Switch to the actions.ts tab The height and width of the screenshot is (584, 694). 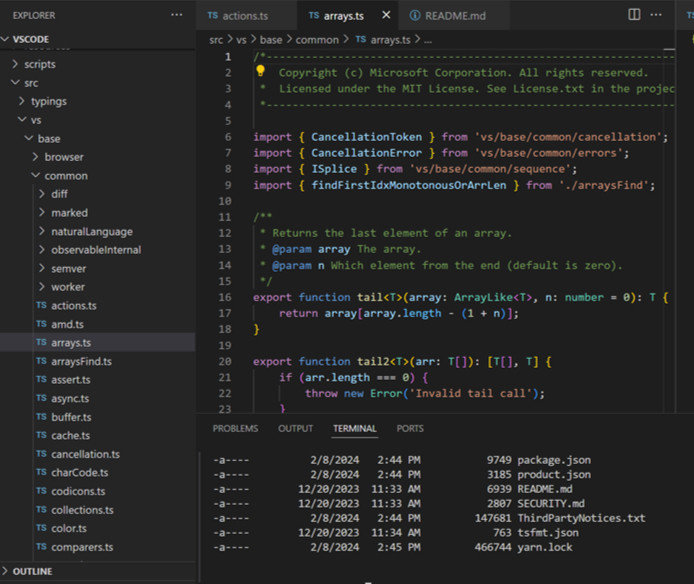[x=240, y=16]
